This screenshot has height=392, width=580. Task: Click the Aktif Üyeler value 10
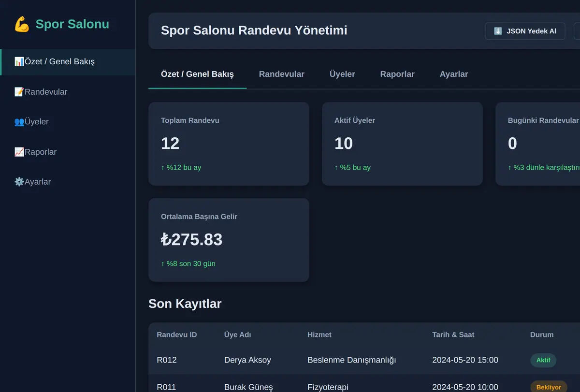coord(344,144)
